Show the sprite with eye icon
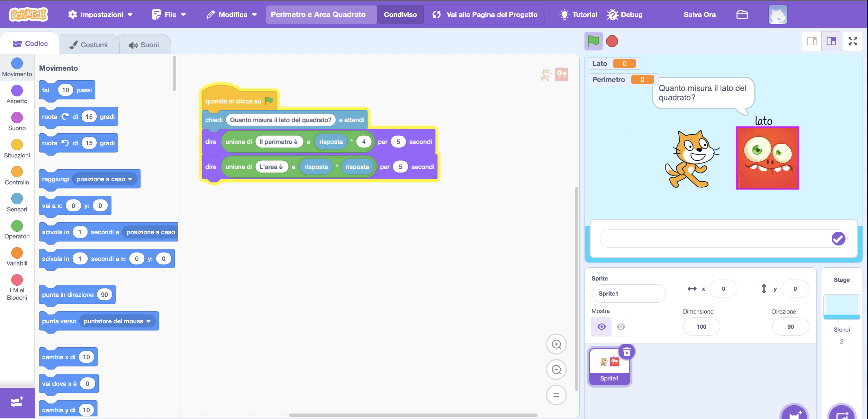Image resolution: width=868 pixels, height=419 pixels. (601, 326)
